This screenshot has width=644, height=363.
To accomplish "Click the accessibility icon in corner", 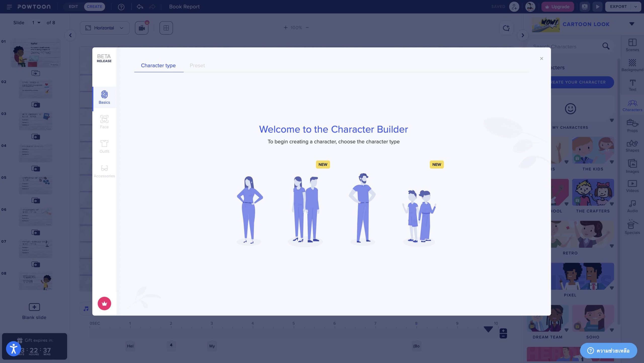I will (x=13, y=349).
